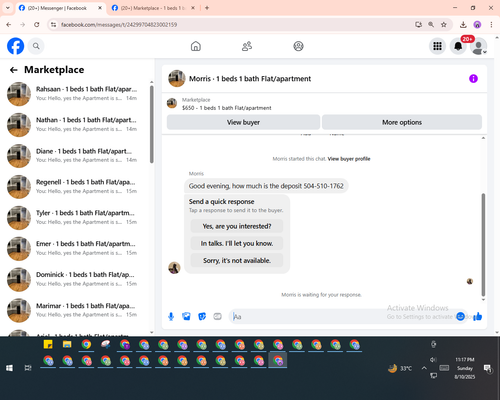Go back in browser

(9, 24)
